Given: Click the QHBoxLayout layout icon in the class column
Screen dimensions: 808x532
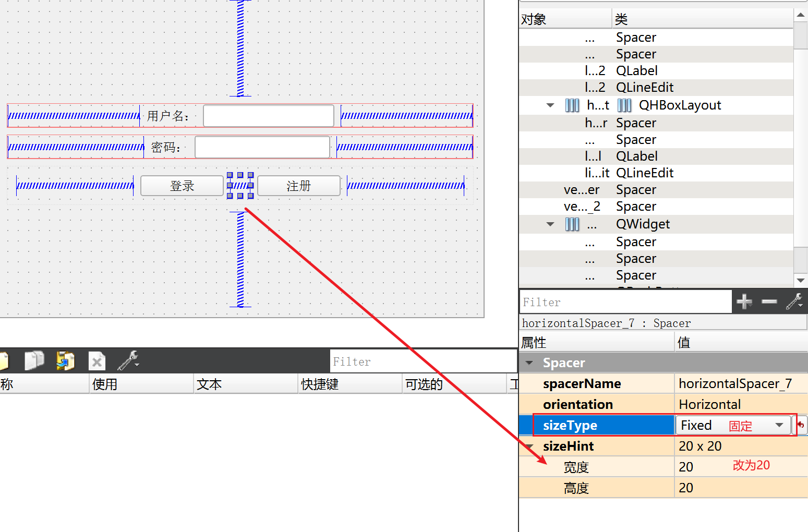Looking at the screenshot, I should (x=624, y=105).
